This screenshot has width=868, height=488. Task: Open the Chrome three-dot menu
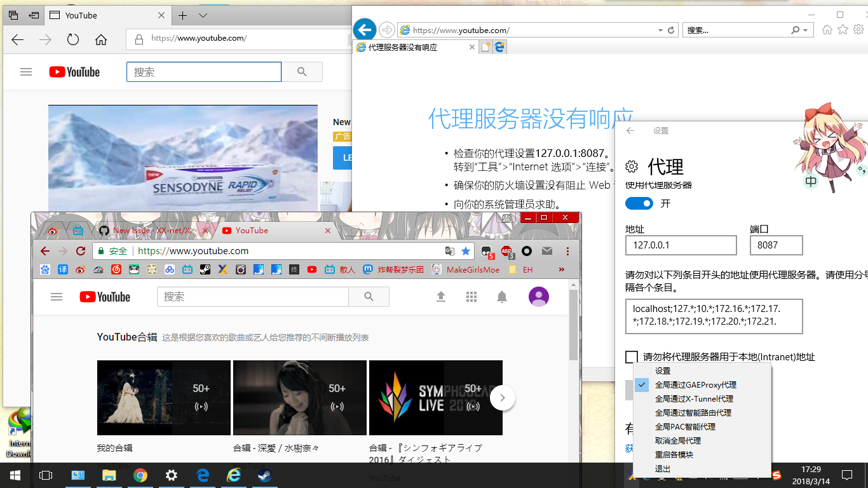point(567,251)
